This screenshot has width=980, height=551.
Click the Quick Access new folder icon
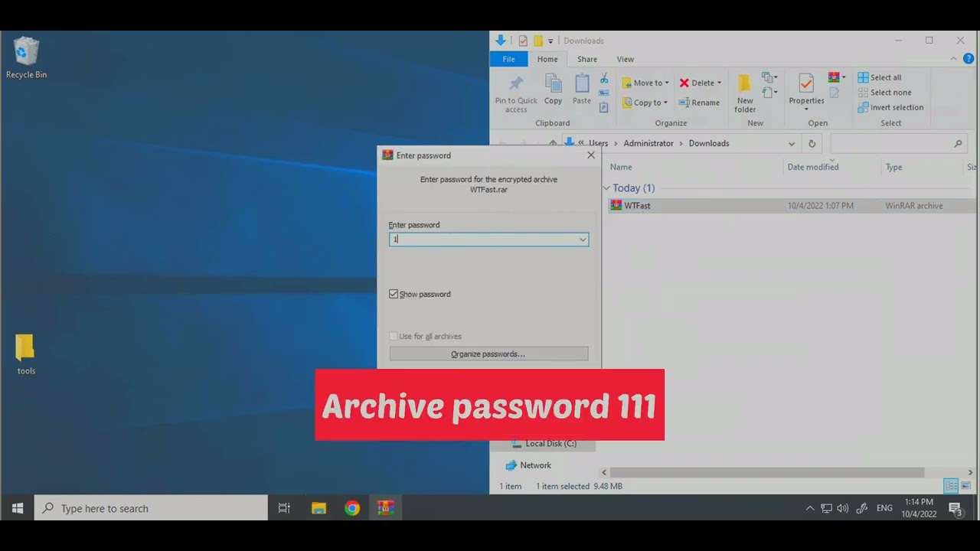click(x=537, y=41)
